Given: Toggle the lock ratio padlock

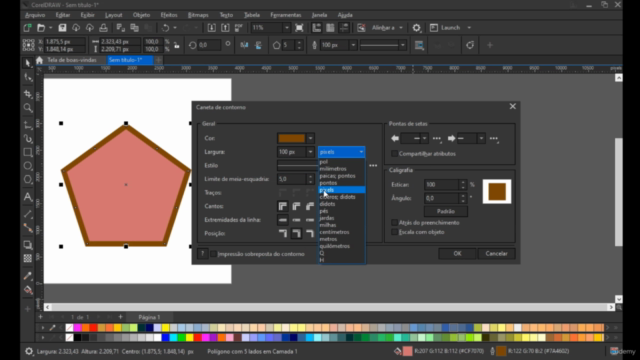Looking at the screenshot, I should (x=177, y=45).
